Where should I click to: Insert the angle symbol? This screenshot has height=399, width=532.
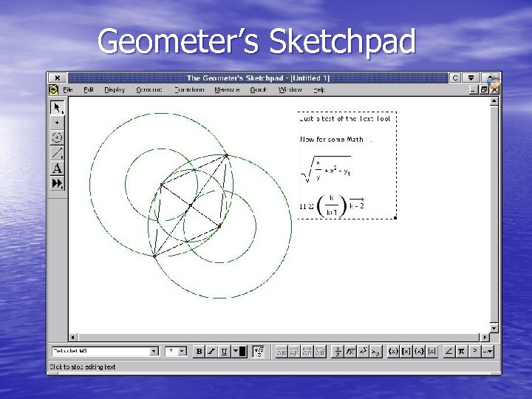[x=449, y=352]
